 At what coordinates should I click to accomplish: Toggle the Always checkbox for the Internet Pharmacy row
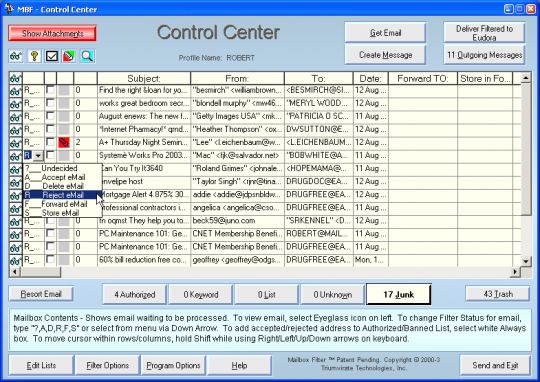50,129
